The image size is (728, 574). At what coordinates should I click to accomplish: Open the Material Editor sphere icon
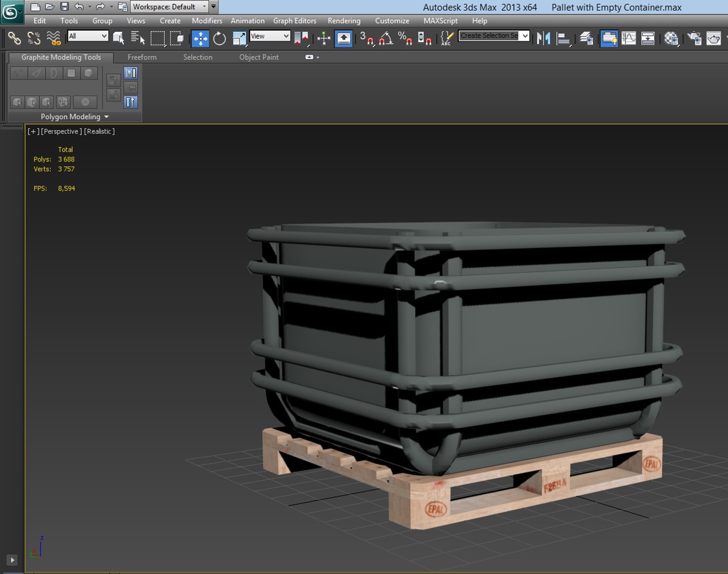tap(671, 38)
